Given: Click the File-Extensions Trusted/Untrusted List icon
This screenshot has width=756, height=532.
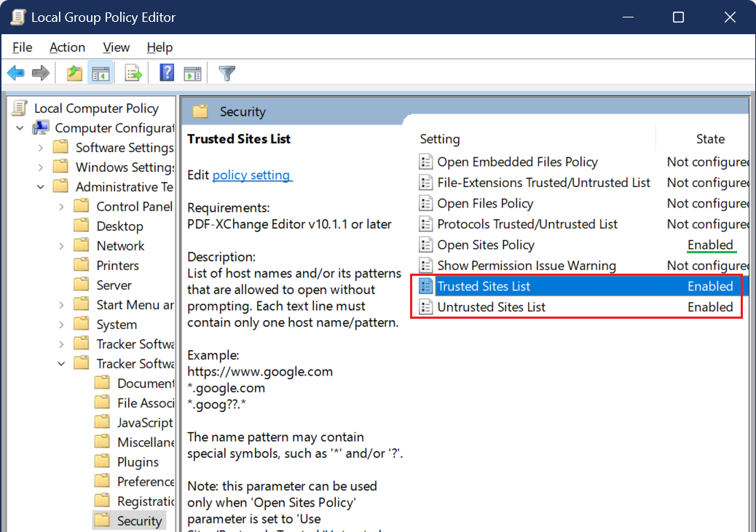Looking at the screenshot, I should point(425,183).
